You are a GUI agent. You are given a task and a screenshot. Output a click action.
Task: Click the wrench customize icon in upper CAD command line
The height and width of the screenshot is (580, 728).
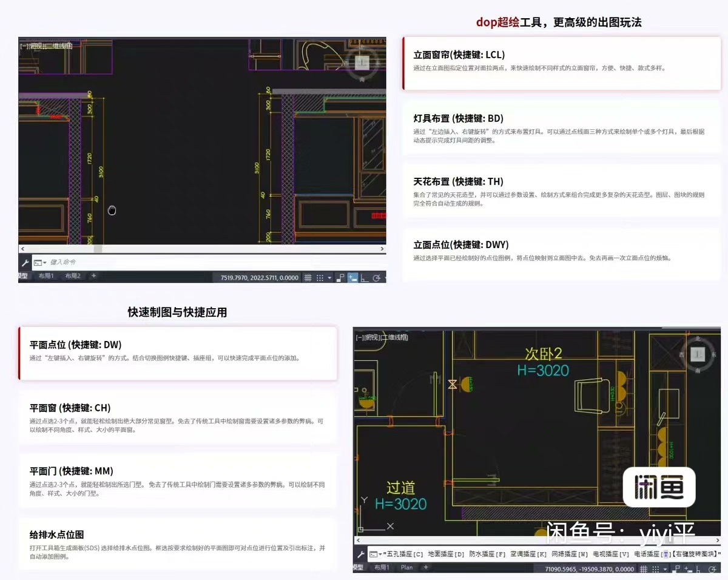point(25,263)
